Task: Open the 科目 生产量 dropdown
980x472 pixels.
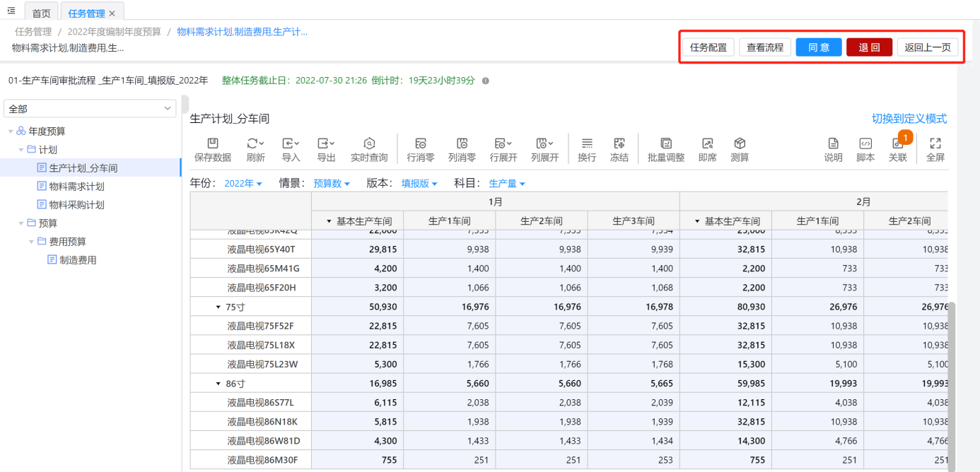Action: click(x=507, y=184)
